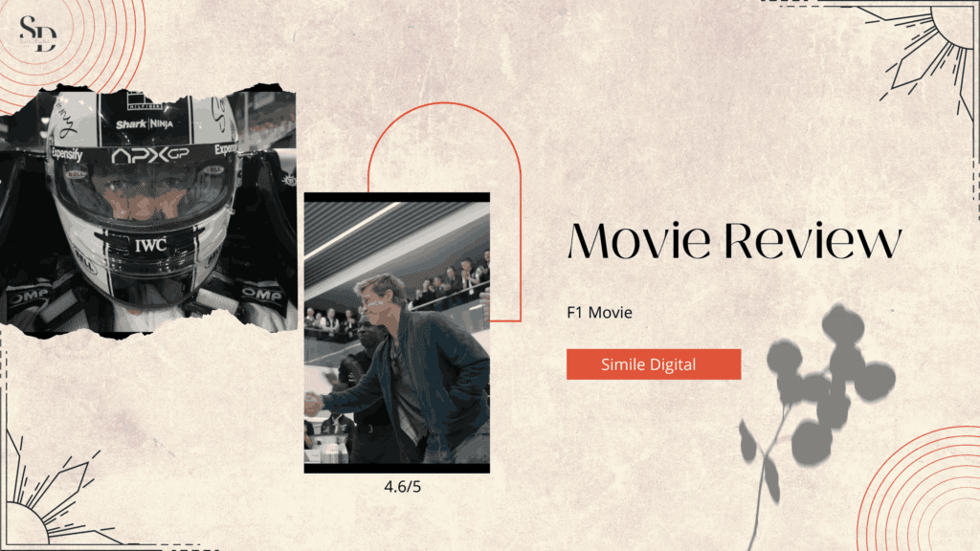The height and width of the screenshot is (551, 980).
Task: Open the handshake scene photo
Action: coord(397,332)
